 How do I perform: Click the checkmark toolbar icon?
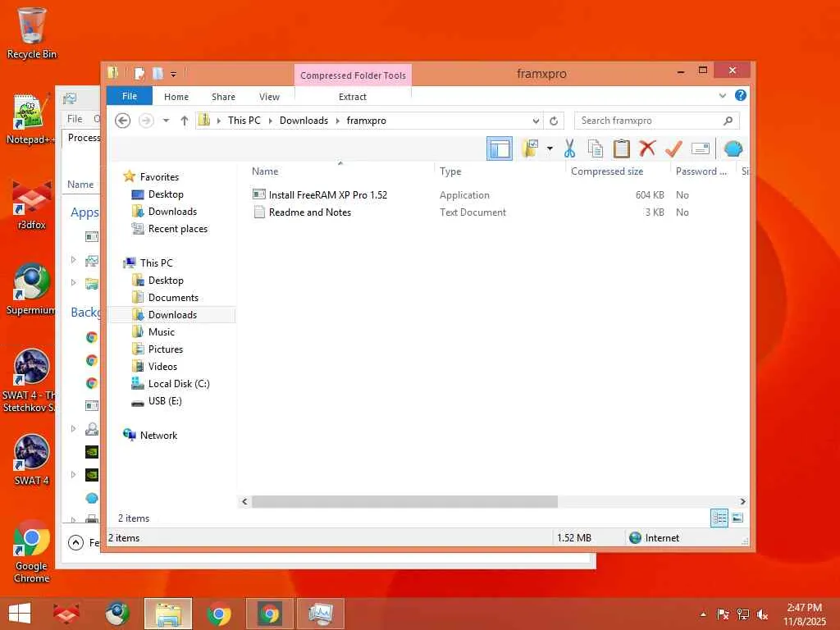coord(673,148)
